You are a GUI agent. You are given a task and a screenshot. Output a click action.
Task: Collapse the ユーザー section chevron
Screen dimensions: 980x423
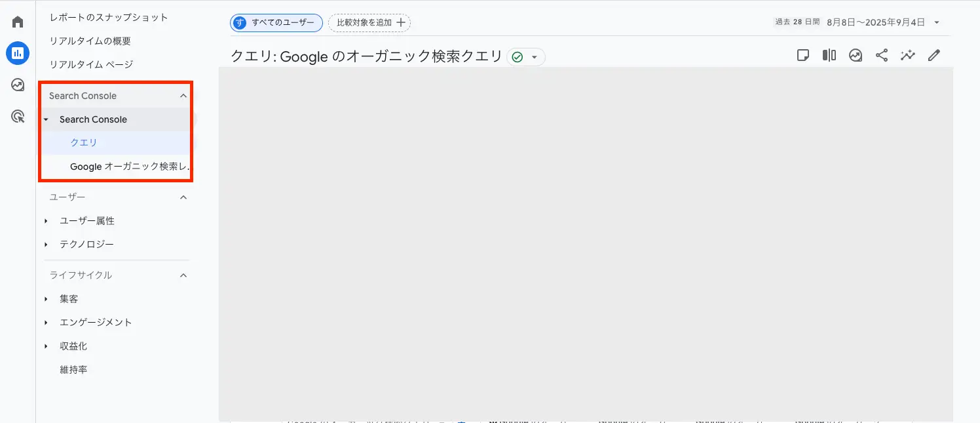183,197
